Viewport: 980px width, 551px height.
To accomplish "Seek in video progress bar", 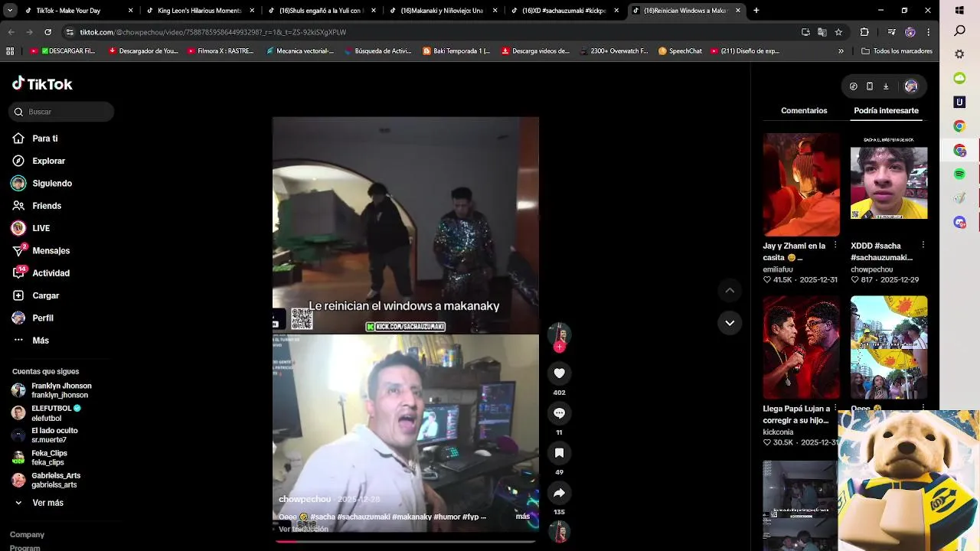I will click(406, 541).
